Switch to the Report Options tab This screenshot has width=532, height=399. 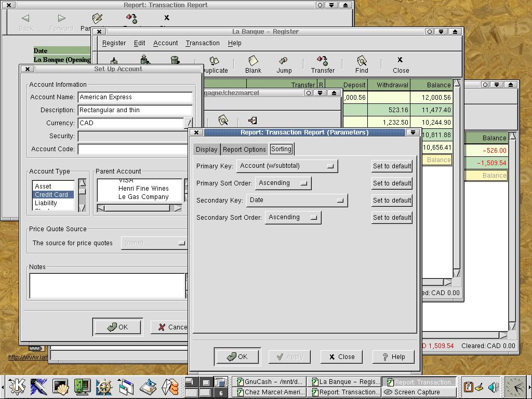pyautogui.click(x=244, y=150)
